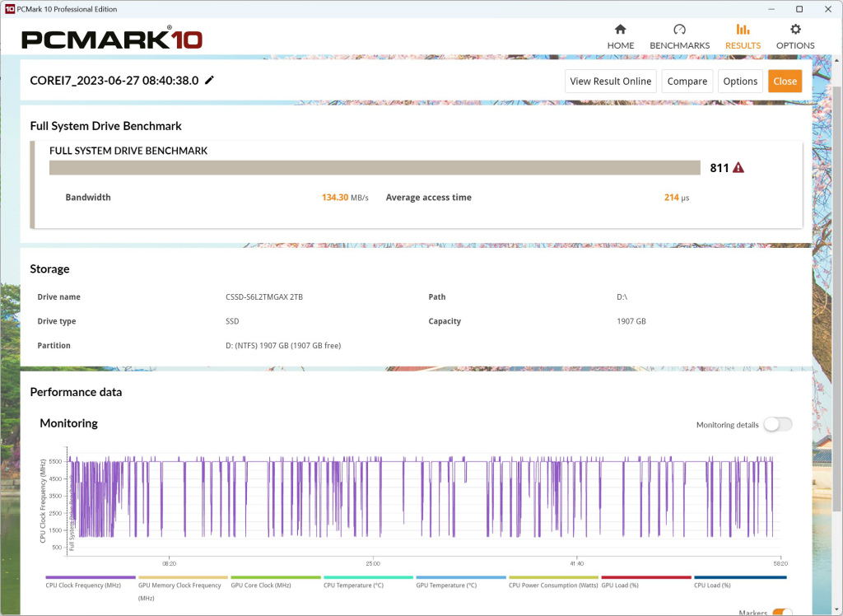Click the Full System Drive Benchmark score bar
843x616 pixels.
click(x=375, y=168)
